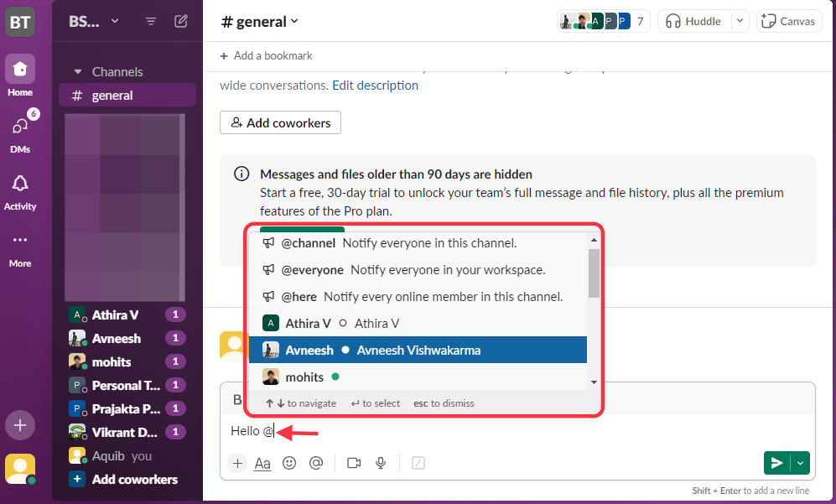Open the emoji picker icon
836x504 pixels.
click(289, 462)
